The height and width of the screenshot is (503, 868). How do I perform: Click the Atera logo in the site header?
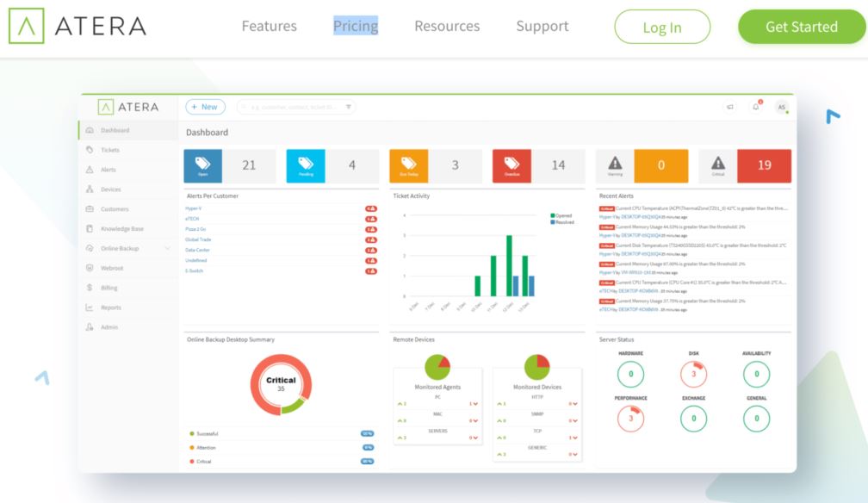pos(77,26)
